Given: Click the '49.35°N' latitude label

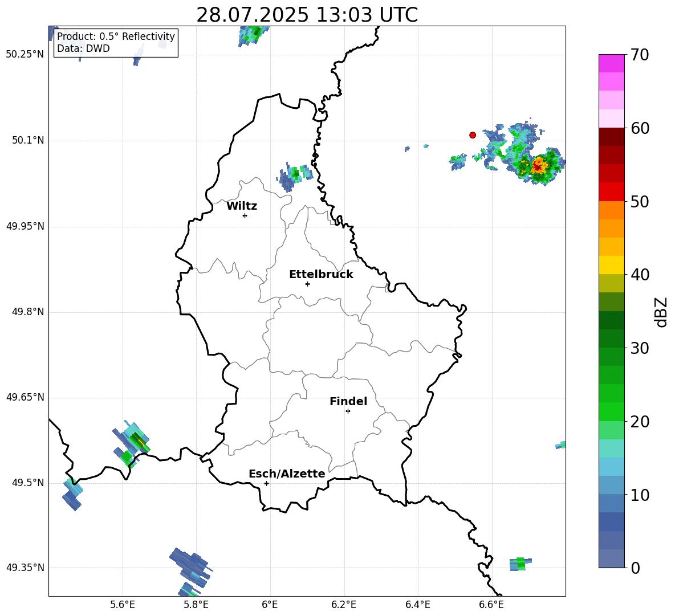Looking at the screenshot, I should coord(25,568).
